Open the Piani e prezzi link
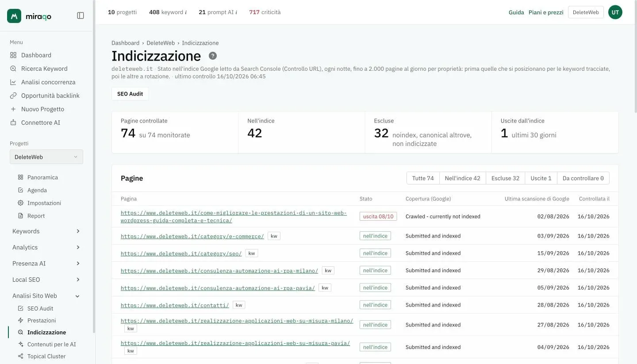Viewport: 637px width, 364px height. pos(546,12)
